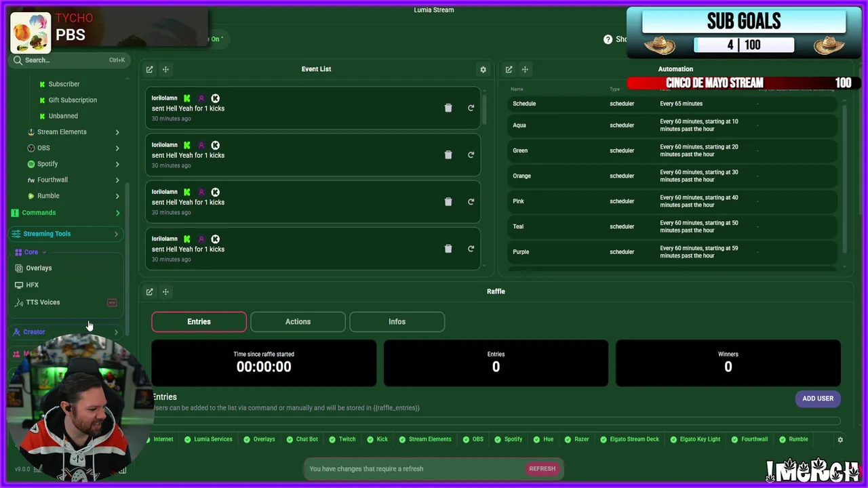Expand Stream Elements in the sidebar
868x488 pixels.
click(117, 132)
